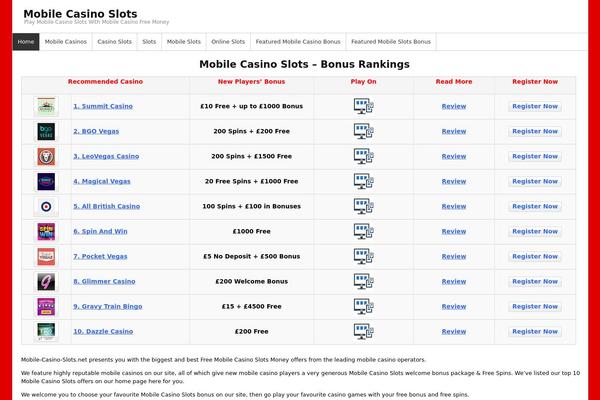This screenshot has height=400, width=600.
Task: Click the LeoVegas lion logo
Action: coord(46,157)
